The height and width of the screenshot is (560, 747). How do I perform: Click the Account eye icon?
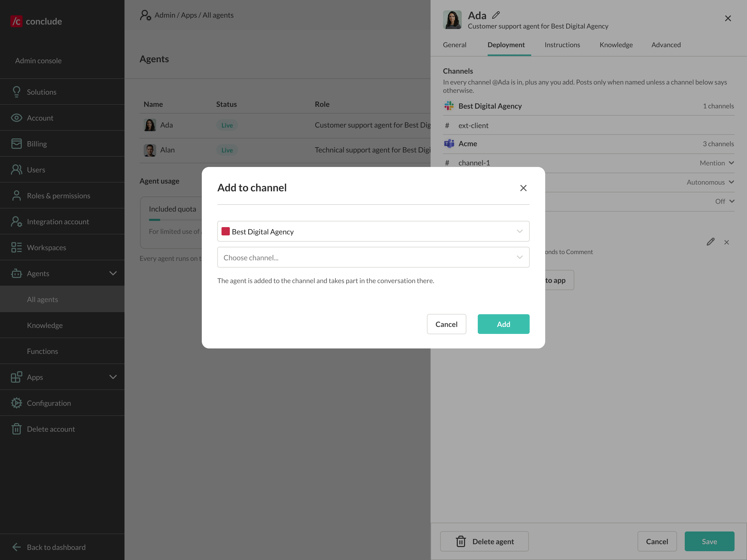pos(16,118)
